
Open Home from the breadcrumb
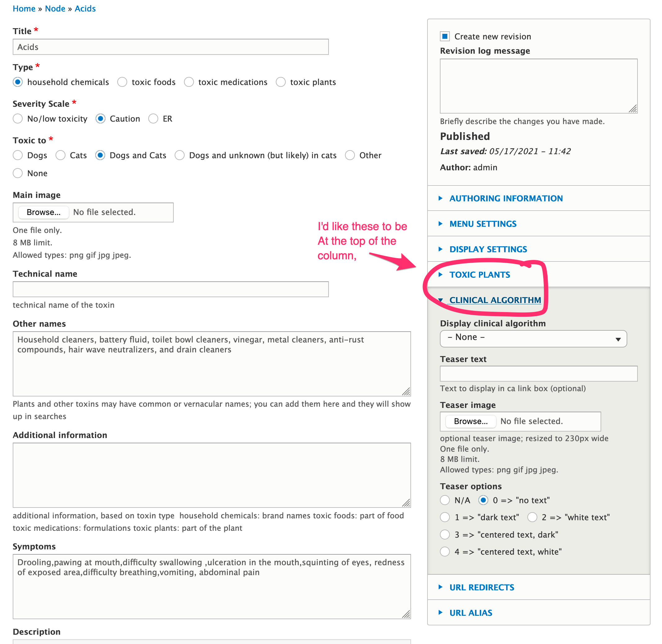[24, 8]
